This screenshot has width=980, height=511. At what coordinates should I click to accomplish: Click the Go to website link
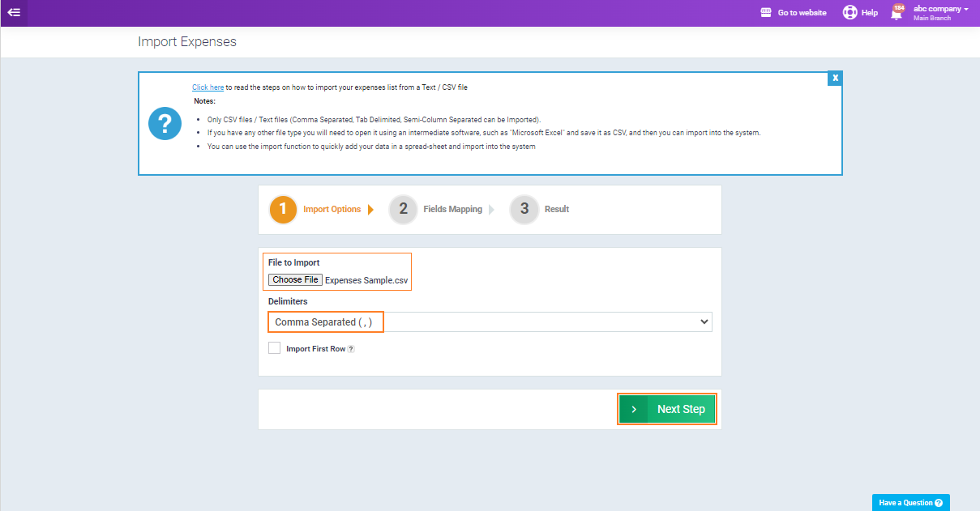pyautogui.click(x=802, y=13)
